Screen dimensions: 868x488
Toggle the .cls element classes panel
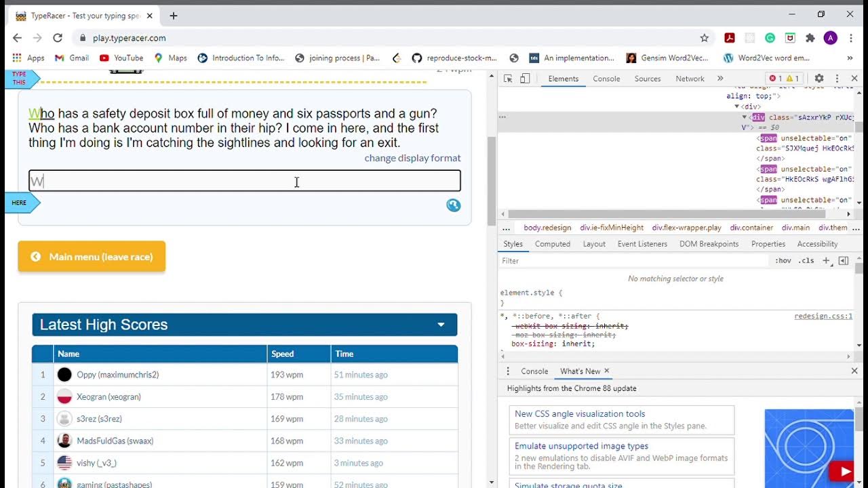click(x=806, y=261)
